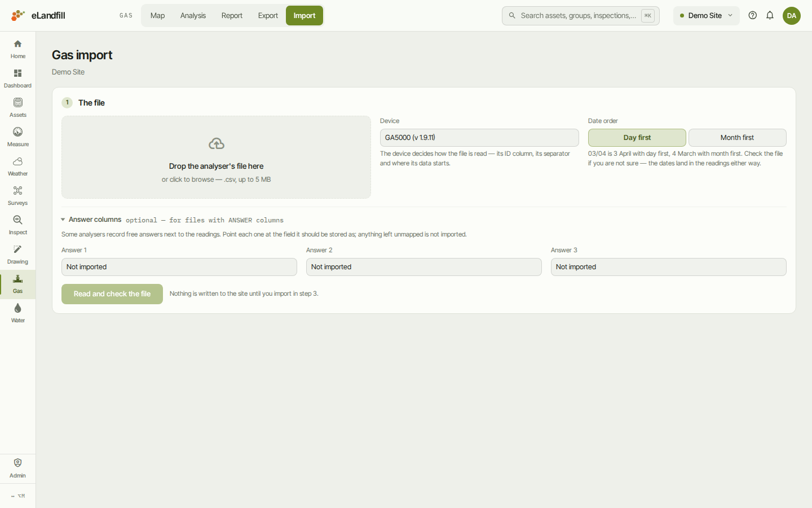Open the Demo Site selector
812x508 pixels.
pos(706,16)
